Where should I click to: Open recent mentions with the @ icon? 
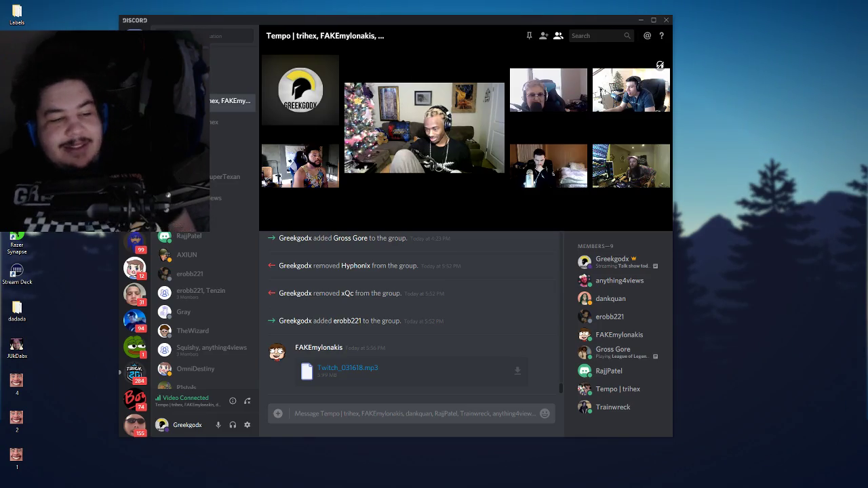click(x=647, y=36)
